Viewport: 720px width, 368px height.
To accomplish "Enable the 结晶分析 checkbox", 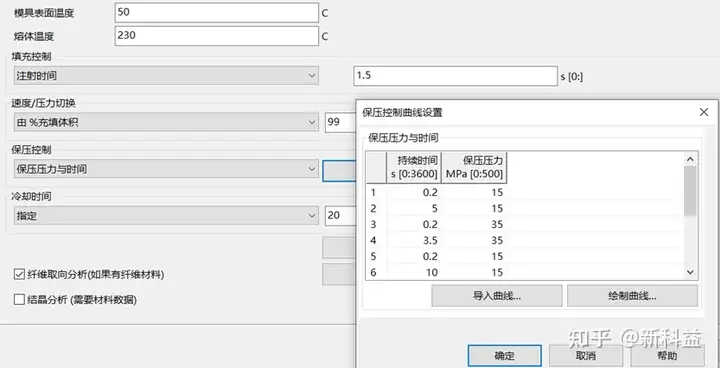I will 19,300.
